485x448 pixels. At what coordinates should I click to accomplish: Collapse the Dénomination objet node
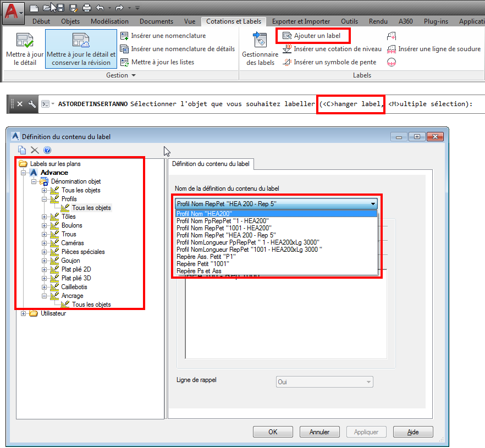coord(34,181)
